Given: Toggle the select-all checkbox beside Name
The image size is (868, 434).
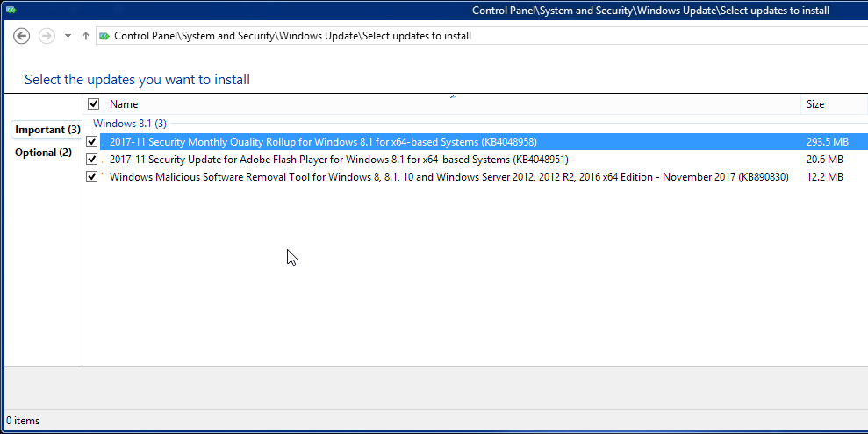Looking at the screenshot, I should [x=94, y=104].
